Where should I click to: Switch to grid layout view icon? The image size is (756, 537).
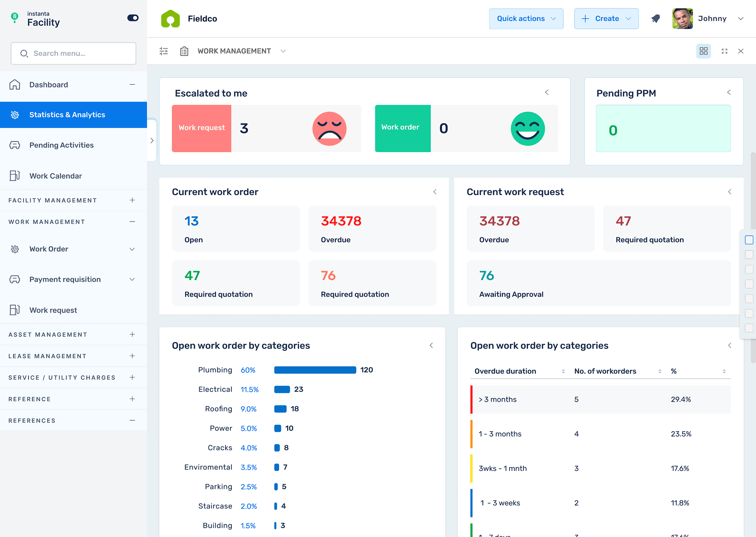pos(703,51)
